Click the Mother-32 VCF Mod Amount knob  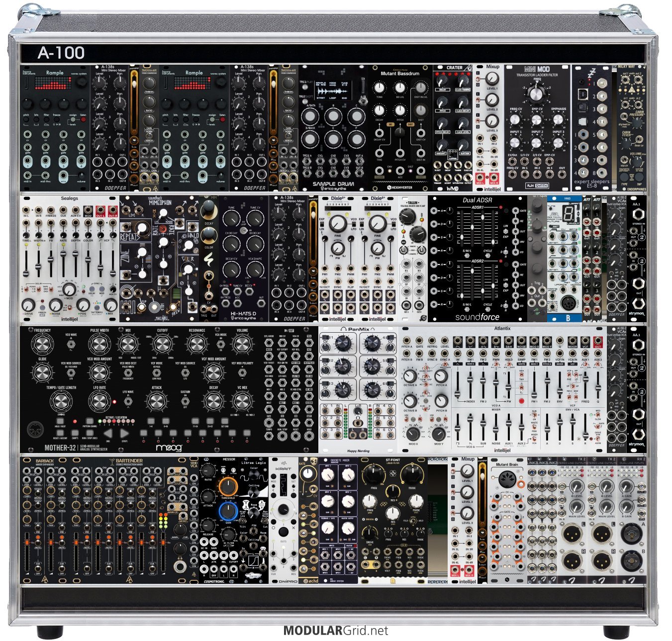pyautogui.click(x=214, y=372)
